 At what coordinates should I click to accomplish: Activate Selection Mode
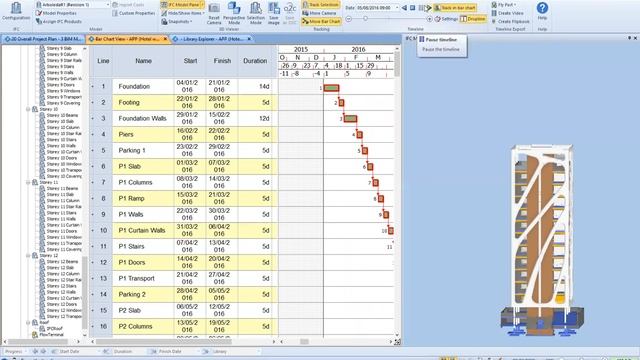click(256, 13)
